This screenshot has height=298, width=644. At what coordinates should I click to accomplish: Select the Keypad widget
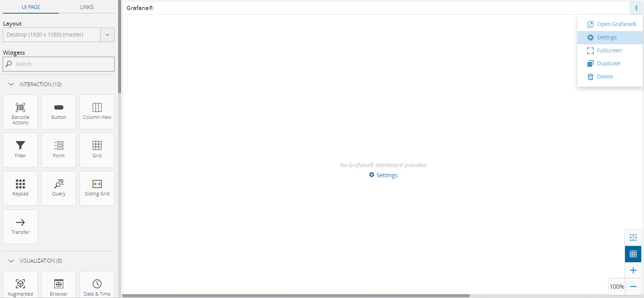20,188
